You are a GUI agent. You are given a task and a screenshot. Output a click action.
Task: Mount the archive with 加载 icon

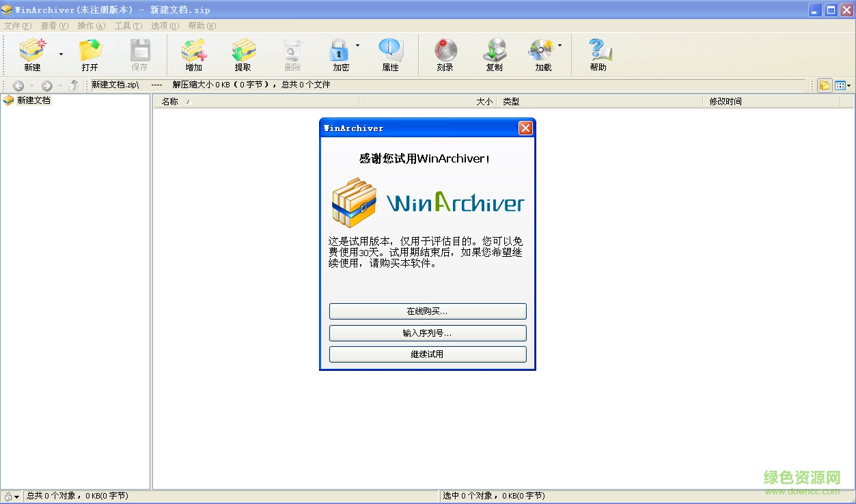point(542,55)
